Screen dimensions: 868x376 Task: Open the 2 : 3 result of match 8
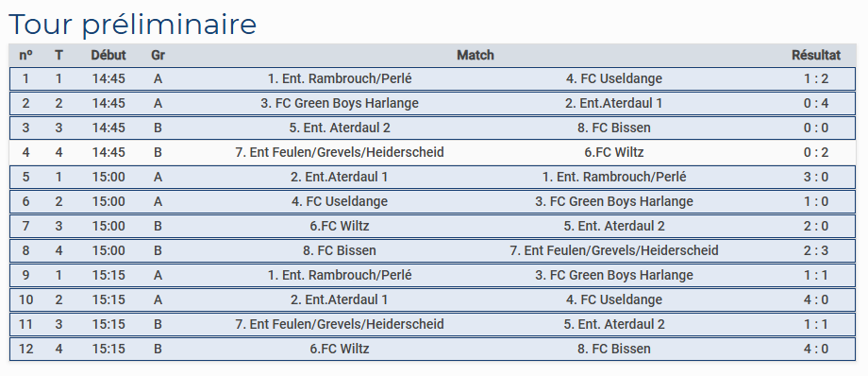coord(816,250)
